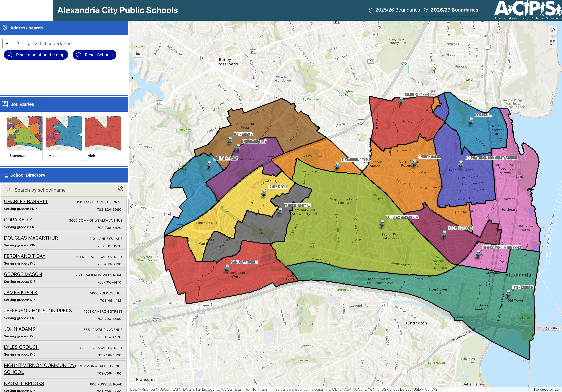Image resolution: width=562 pixels, height=392 pixels.
Task: Click the Lyles Crouch school map pin
Action: [508, 293]
